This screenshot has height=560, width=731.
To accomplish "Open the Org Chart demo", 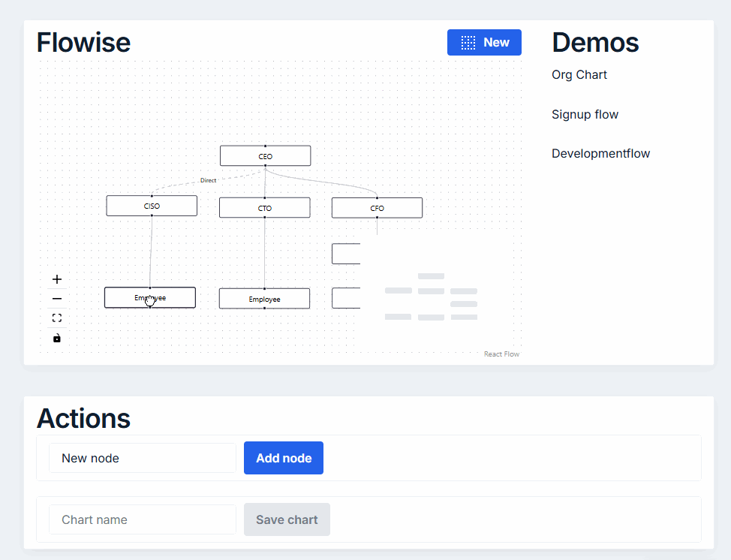I will tap(579, 74).
